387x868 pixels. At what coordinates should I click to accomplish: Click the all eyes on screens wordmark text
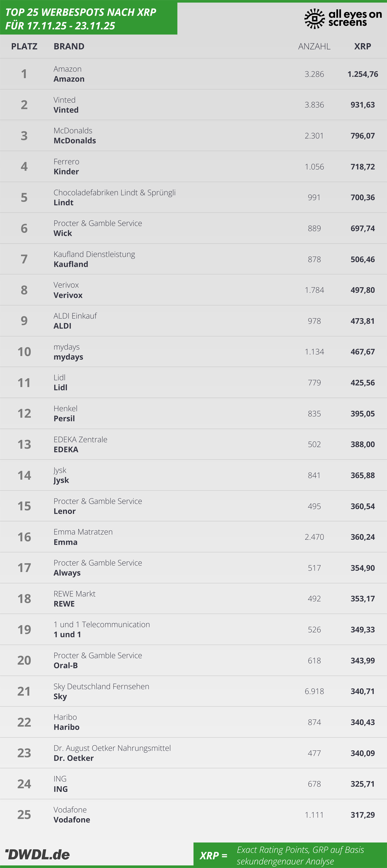coord(355,18)
